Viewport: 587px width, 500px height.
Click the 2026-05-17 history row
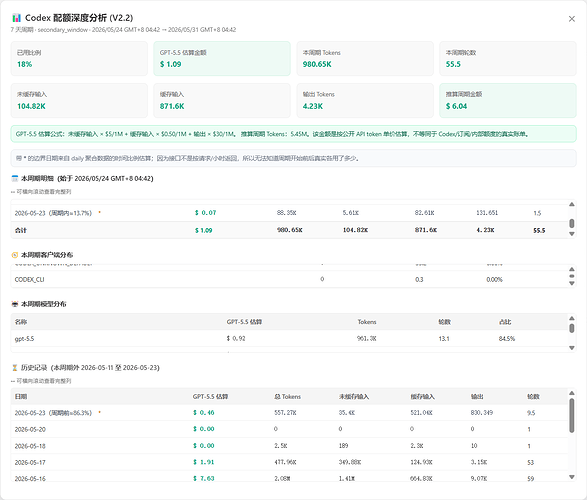tap(289, 462)
